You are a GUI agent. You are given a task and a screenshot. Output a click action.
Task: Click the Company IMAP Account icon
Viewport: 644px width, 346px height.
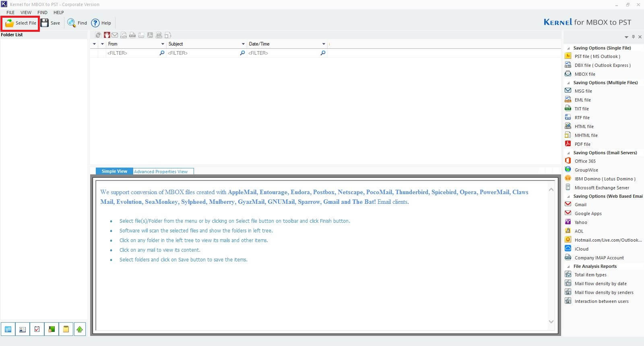tap(568, 257)
